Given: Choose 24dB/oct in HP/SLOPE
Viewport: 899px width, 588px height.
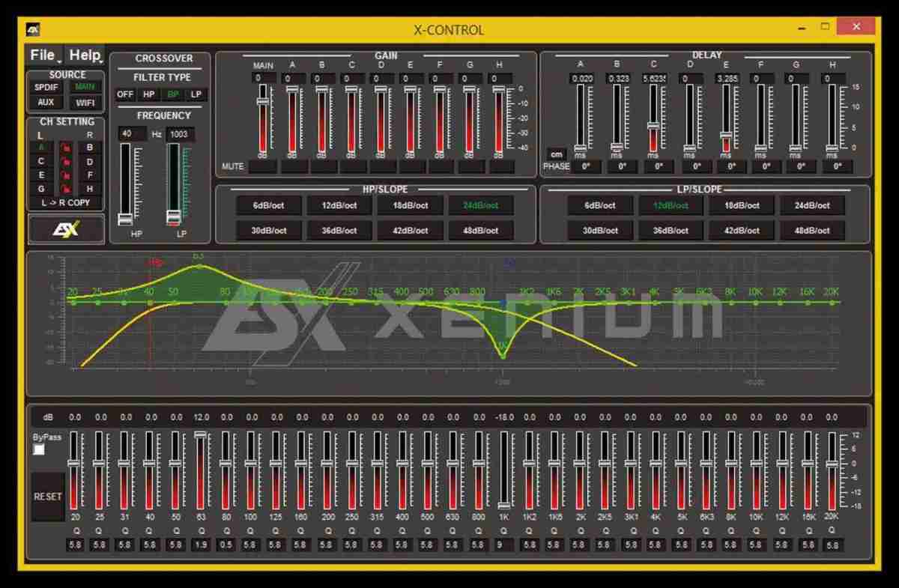Looking at the screenshot, I should tap(481, 205).
